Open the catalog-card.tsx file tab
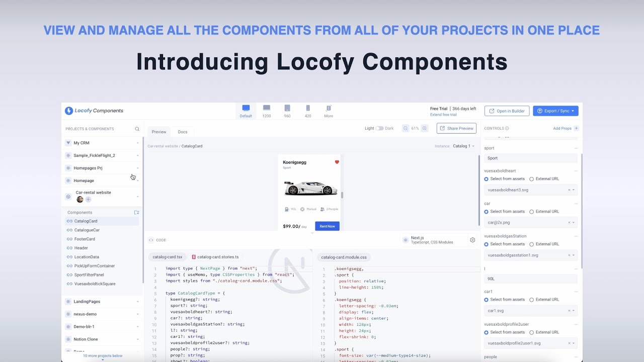This screenshot has height=362, width=644. 168,257
